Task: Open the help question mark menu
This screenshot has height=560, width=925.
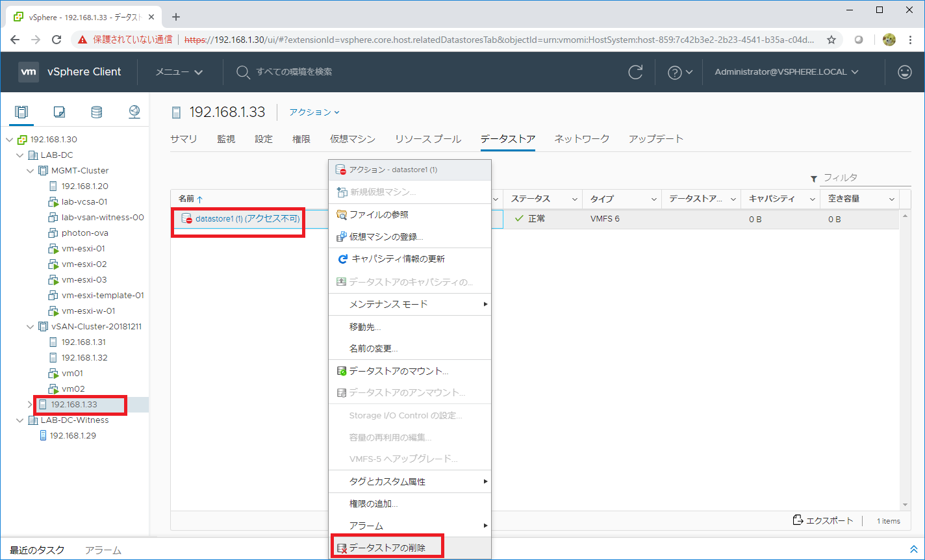Action: pos(680,72)
